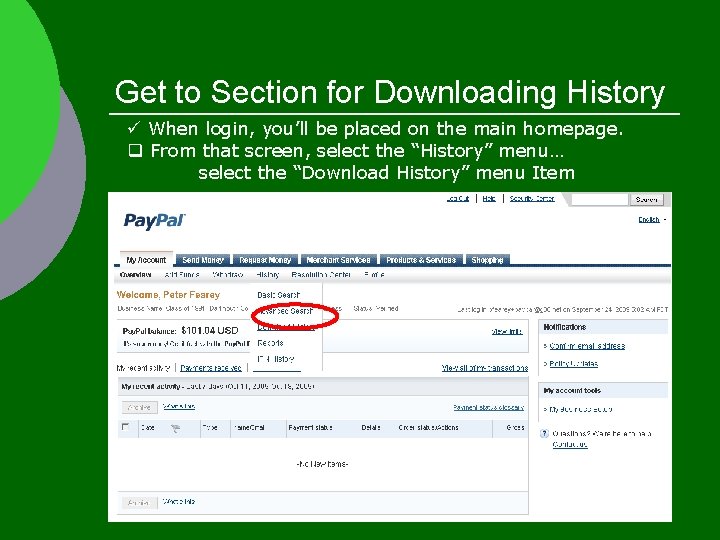This screenshot has width=720, height=540.
Task: Click the Help link at top
Action: (x=489, y=198)
